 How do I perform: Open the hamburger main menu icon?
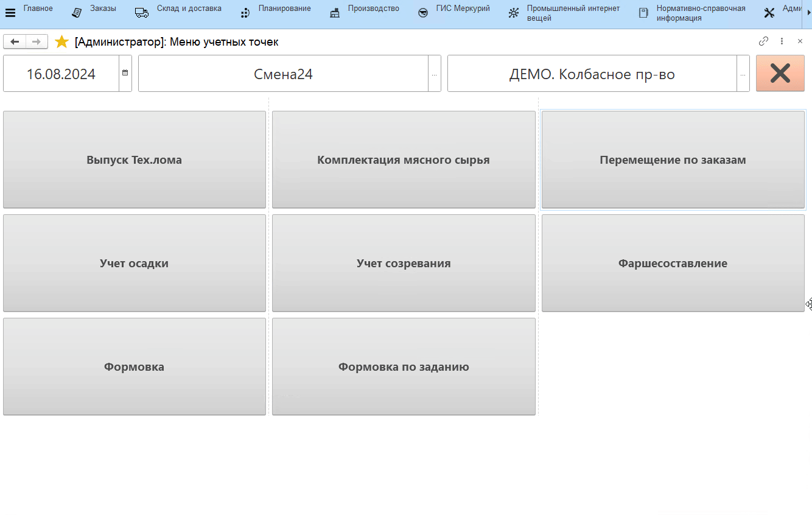10,13
